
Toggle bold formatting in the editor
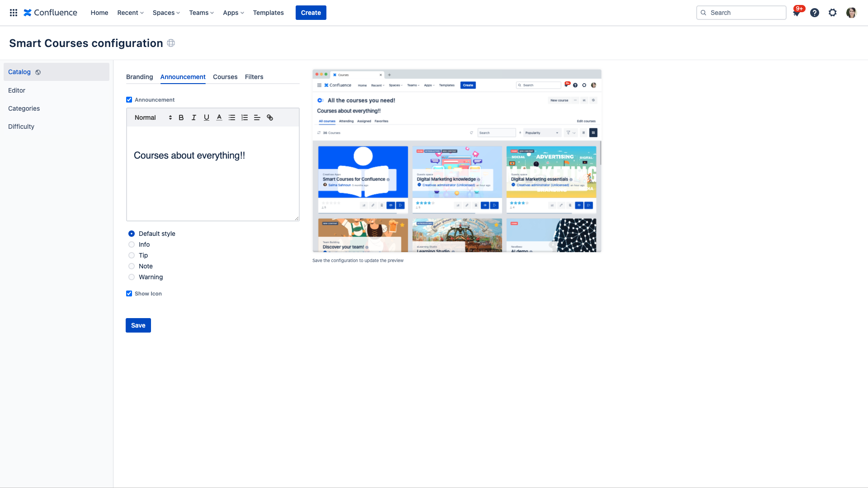(181, 117)
